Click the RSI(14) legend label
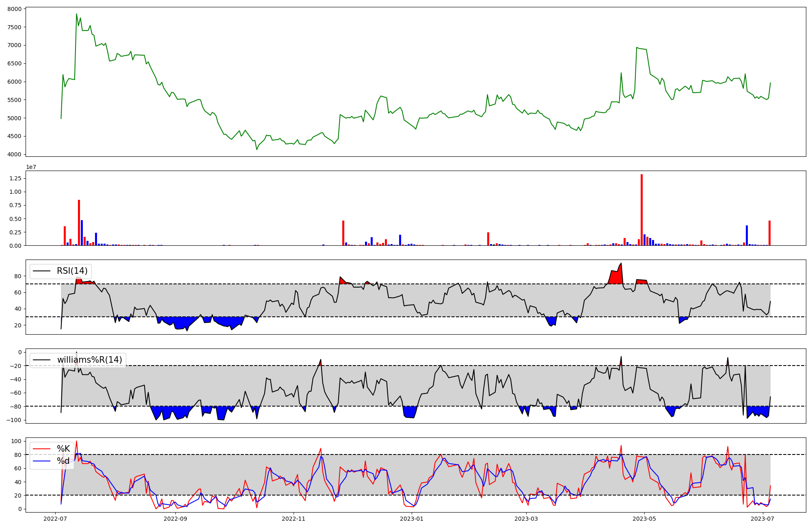This screenshot has height=528, width=812. [x=72, y=271]
